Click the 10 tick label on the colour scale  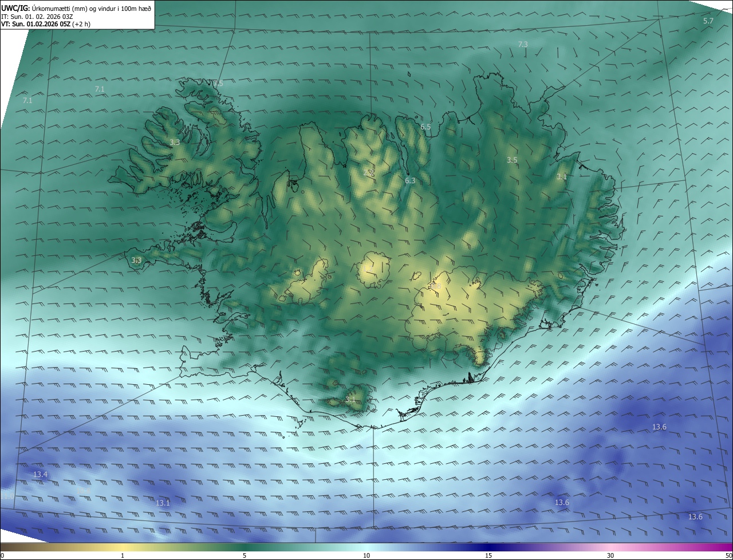pos(366,555)
